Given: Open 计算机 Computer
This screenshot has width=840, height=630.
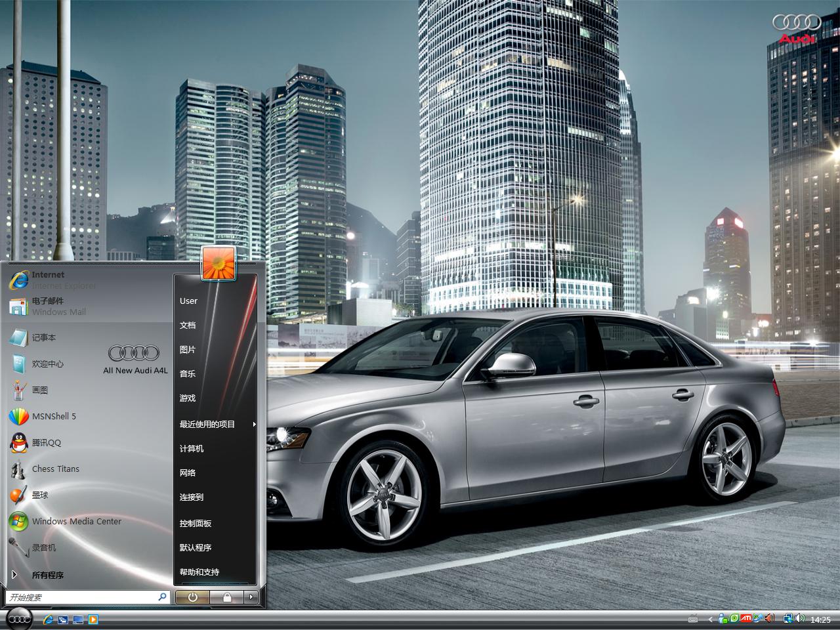Looking at the screenshot, I should (215, 448).
